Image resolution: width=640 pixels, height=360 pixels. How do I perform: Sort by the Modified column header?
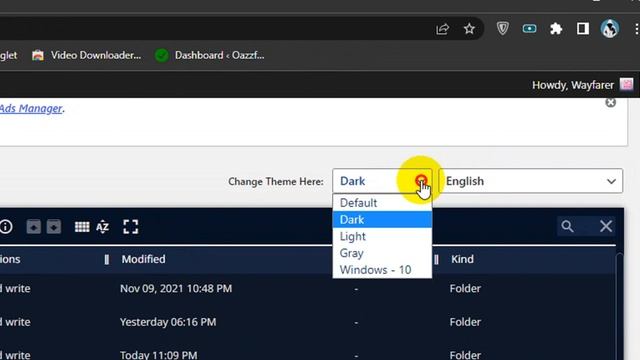[x=144, y=259]
